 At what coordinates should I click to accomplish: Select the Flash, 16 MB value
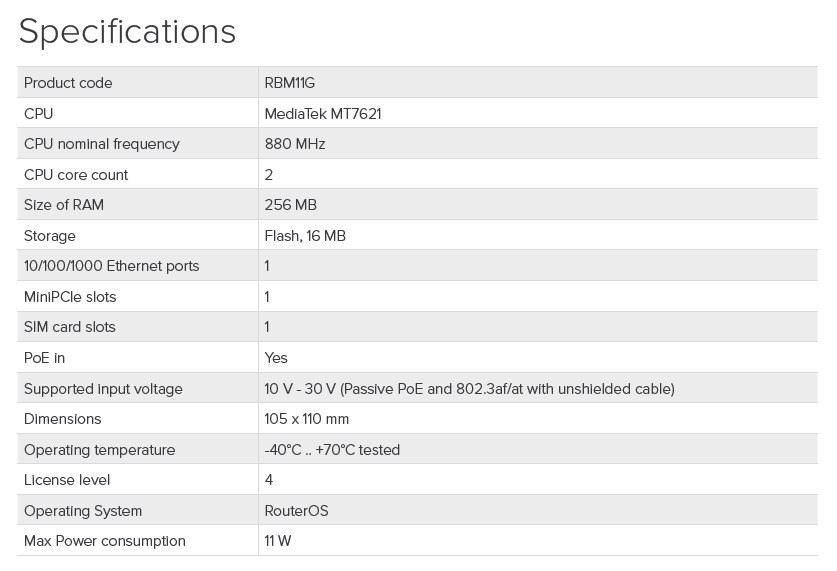(305, 236)
